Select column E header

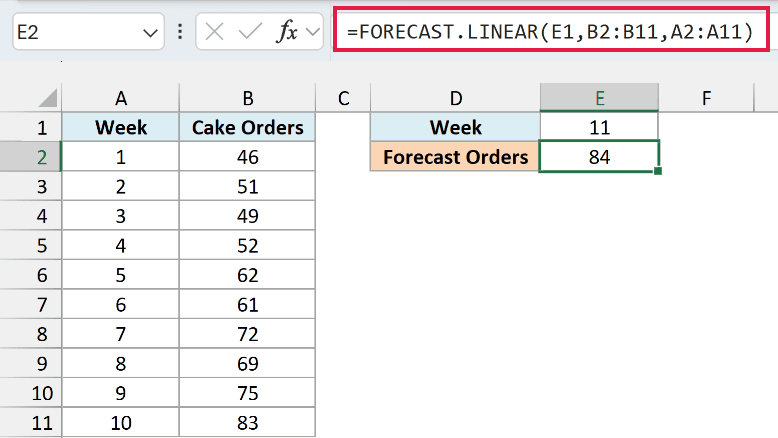599,98
